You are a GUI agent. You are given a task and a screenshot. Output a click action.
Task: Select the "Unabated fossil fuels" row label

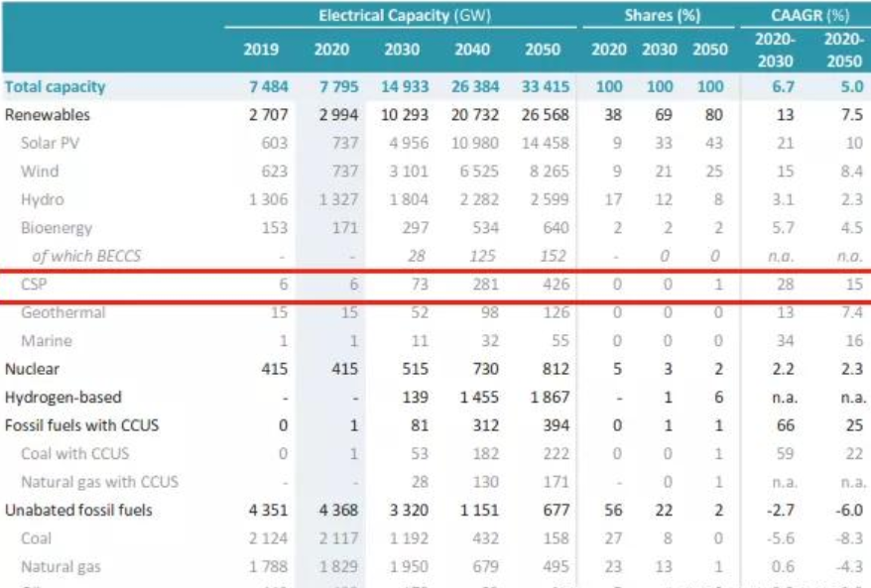point(79,511)
